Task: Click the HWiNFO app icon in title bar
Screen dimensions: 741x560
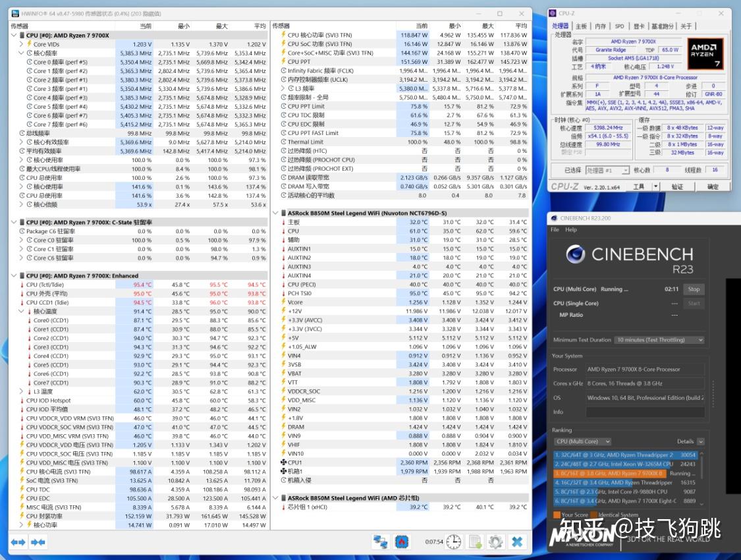Action: pos(16,14)
